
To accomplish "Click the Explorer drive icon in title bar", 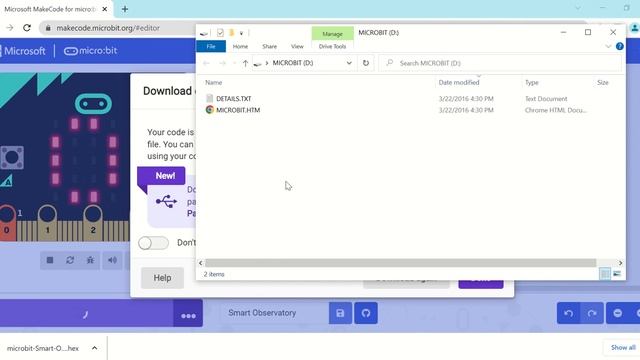I will click(x=204, y=33).
